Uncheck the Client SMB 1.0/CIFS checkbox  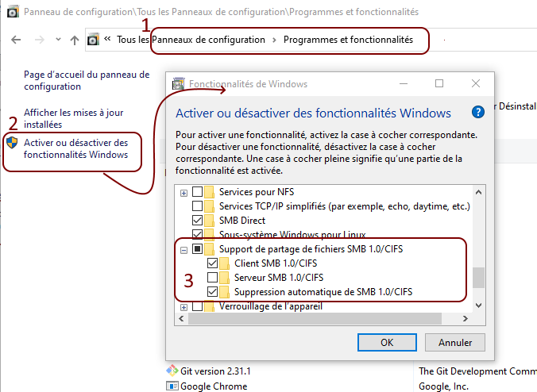point(212,263)
